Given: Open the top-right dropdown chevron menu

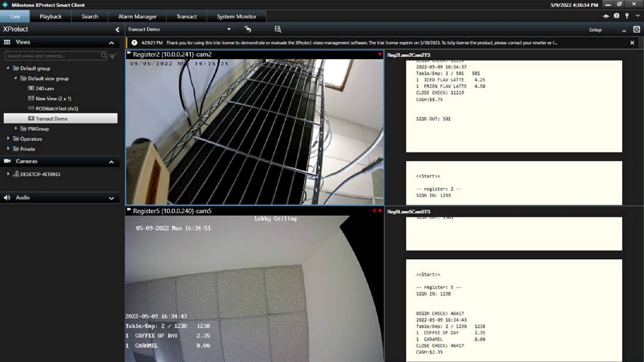Looking at the screenshot, I should [x=637, y=16].
